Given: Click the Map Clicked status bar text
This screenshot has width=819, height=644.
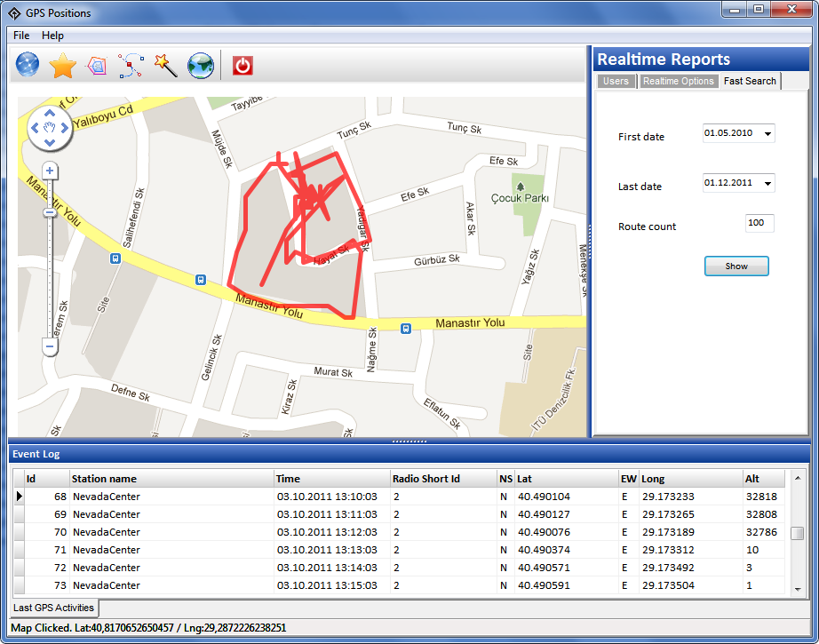Looking at the screenshot, I should [148, 628].
